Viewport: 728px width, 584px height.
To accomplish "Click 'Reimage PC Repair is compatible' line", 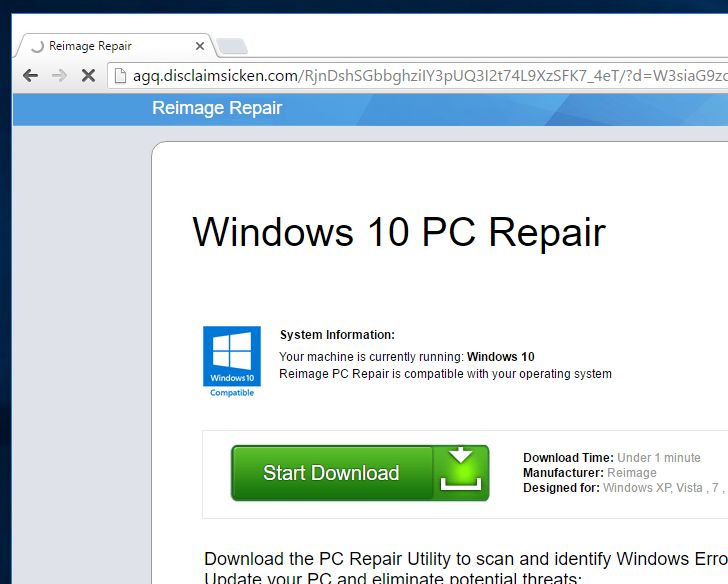I will coord(445,374).
